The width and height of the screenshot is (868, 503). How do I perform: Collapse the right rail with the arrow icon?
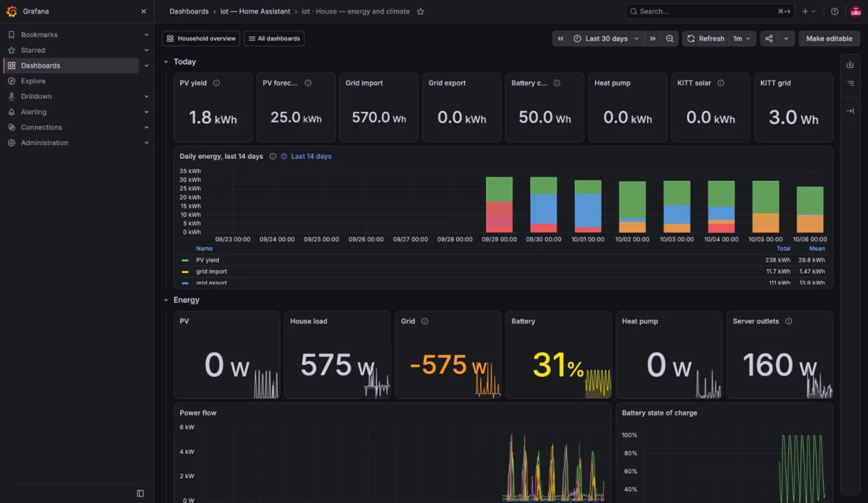(850, 111)
